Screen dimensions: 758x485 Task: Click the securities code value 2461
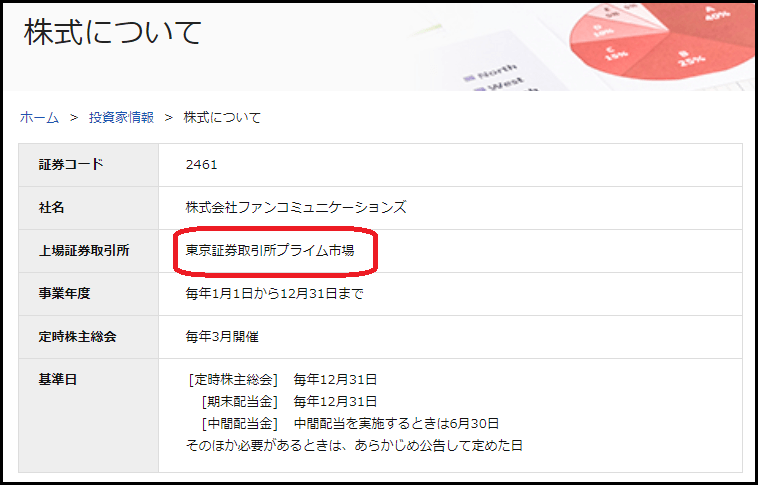click(201, 165)
